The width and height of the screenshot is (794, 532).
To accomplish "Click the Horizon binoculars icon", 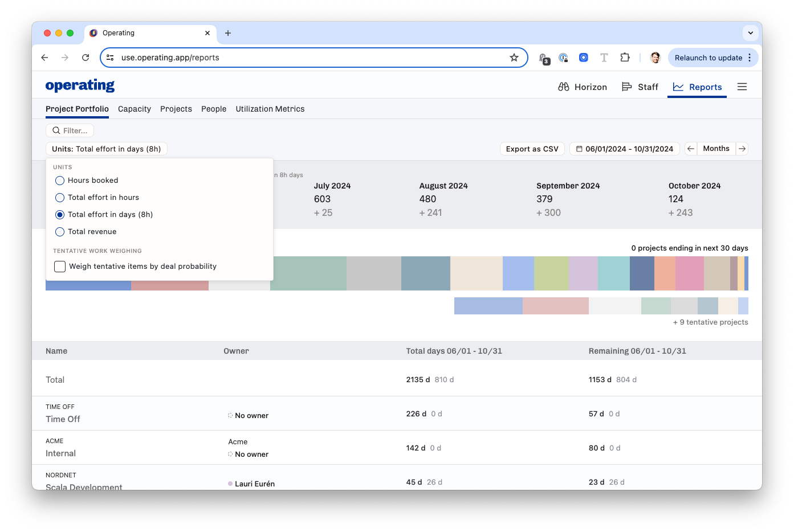I will pyautogui.click(x=564, y=87).
